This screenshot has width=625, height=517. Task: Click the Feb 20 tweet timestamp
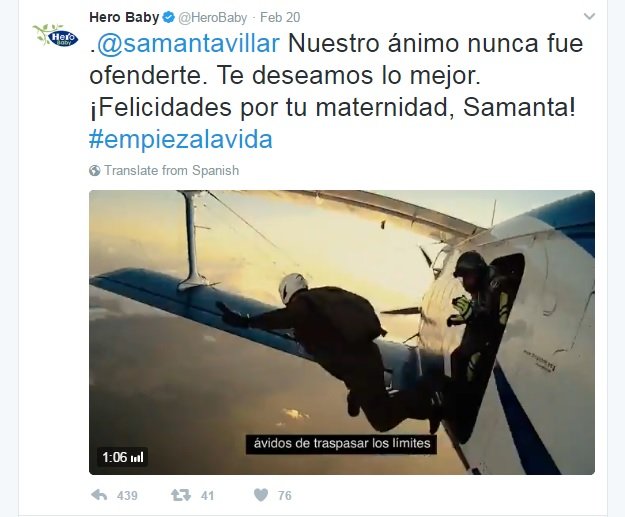point(280,18)
